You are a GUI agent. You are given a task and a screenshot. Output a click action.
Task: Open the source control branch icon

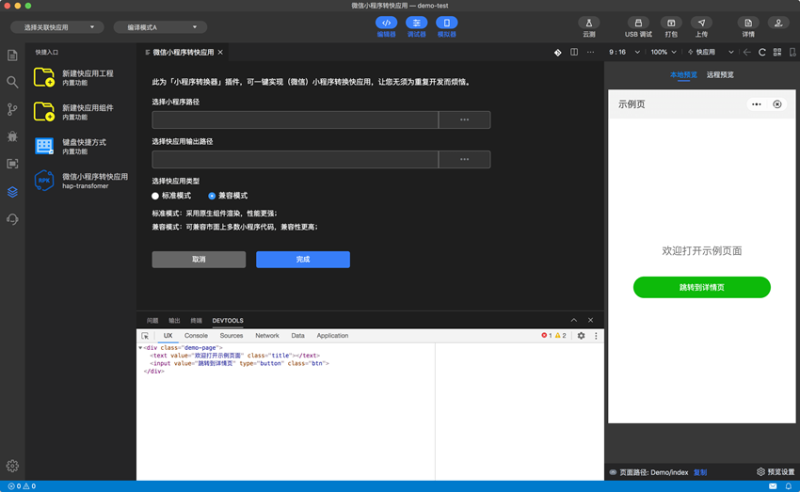[x=12, y=109]
